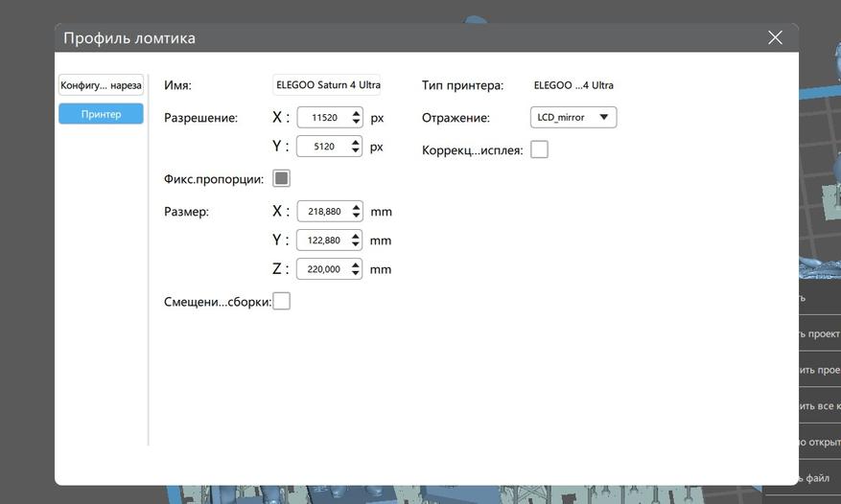Open the Отражение LCD_mirror dropdown
The image size is (841, 504).
[573, 118]
